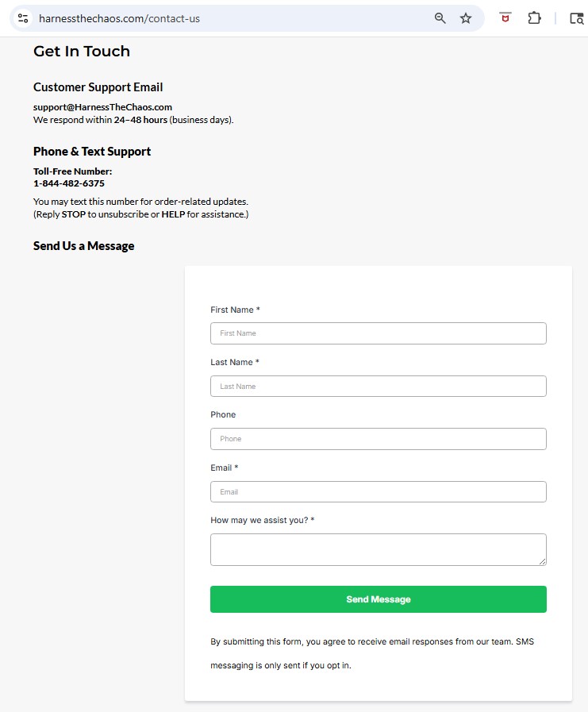
Task: Click the "How may we assist you?" textarea
Action: pos(378,549)
